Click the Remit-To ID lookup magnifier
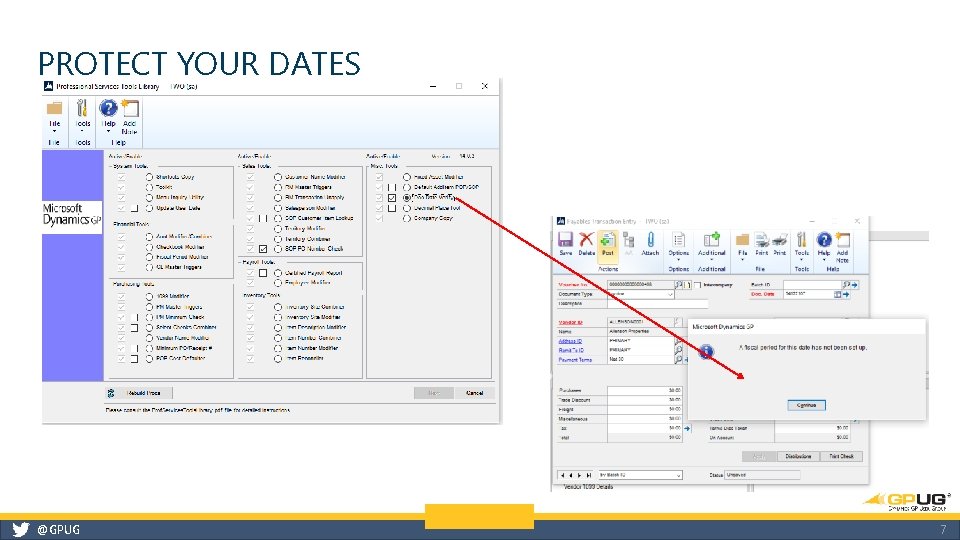 pyautogui.click(x=678, y=350)
